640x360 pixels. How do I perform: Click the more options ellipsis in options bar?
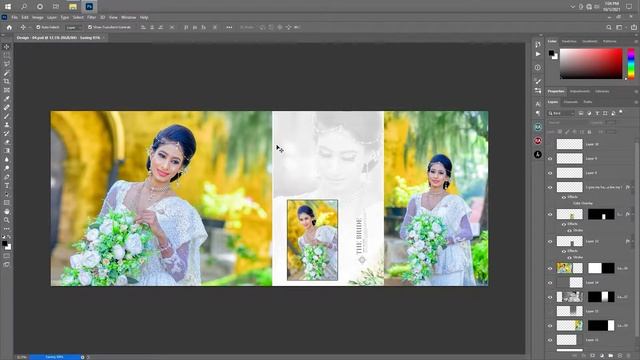(229, 27)
